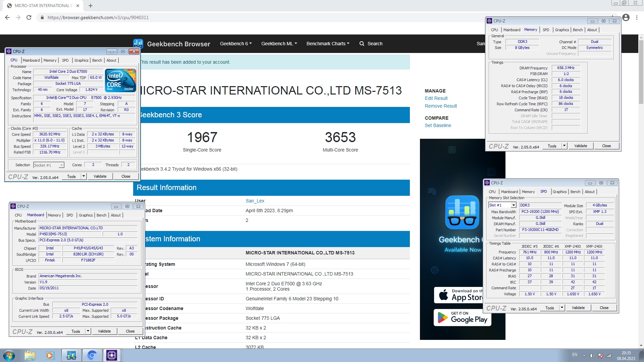Image resolution: width=644 pixels, height=362 pixels.
Task: Open Tools dropdown arrow in SPD window
Action: (x=562, y=308)
